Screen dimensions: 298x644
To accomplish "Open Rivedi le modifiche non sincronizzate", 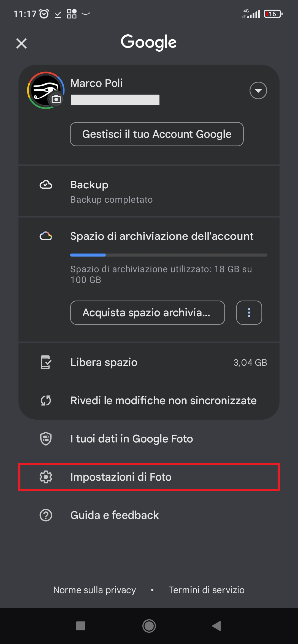I will pos(163,400).
